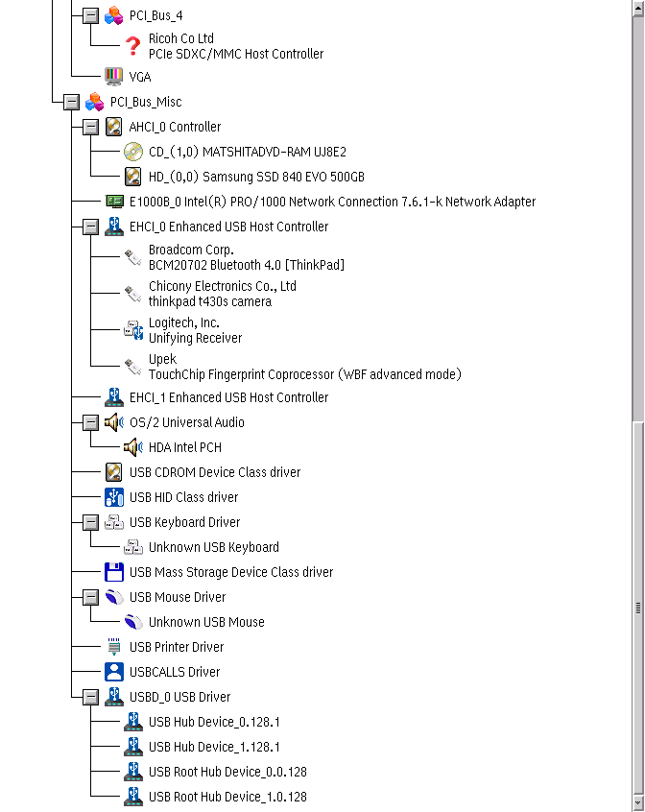Collapse the AHCI_0 Controller node
645x812 pixels.
[90, 127]
